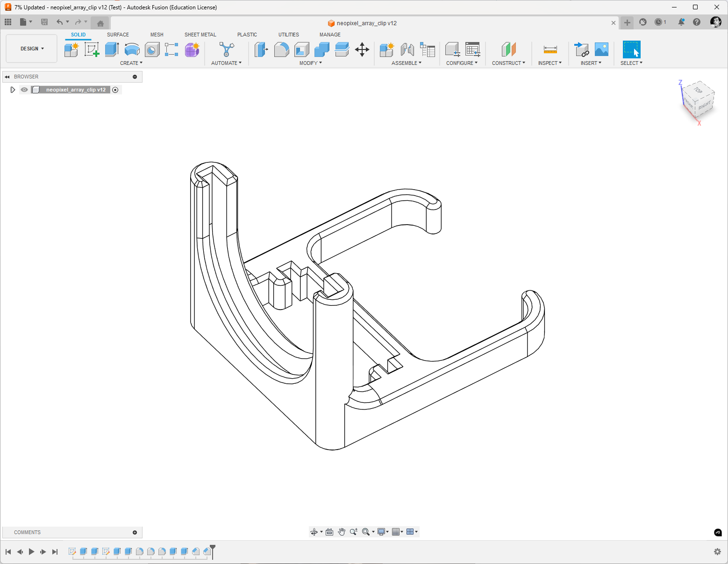
Task: Expand the Comments panel with plus button
Action: click(135, 532)
